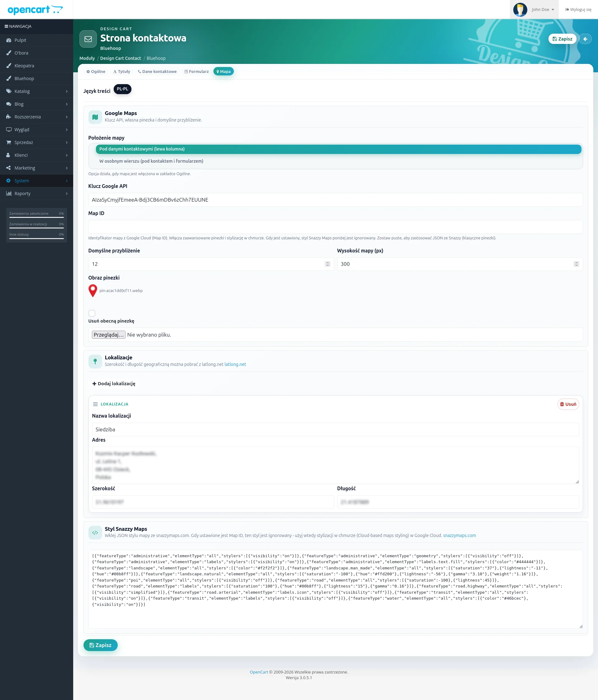
Task: Click the Raporty bar chart icon
Action: click(x=9, y=194)
